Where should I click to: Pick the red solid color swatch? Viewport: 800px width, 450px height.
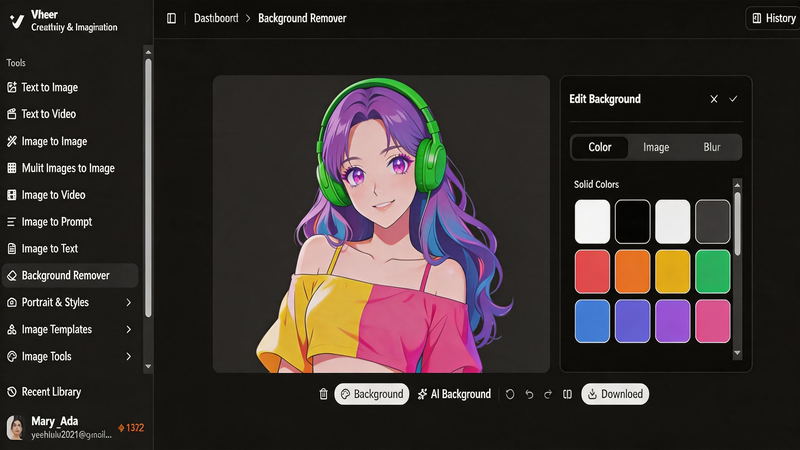pyautogui.click(x=592, y=271)
